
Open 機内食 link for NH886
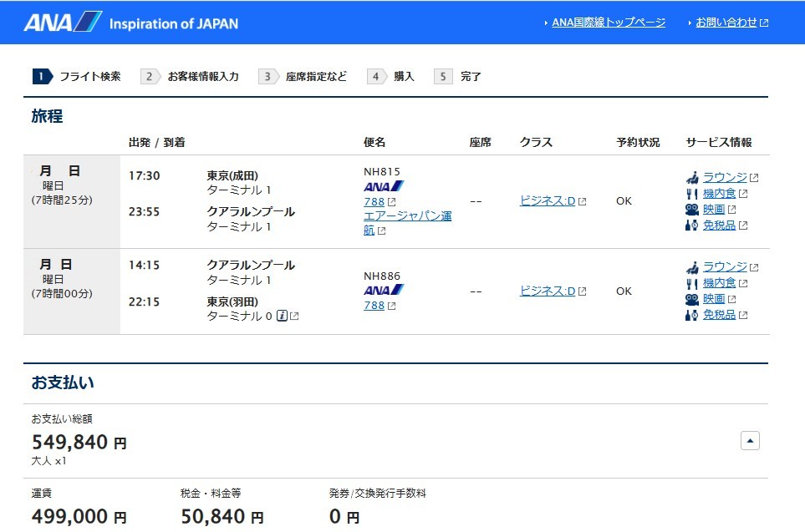[719, 282]
